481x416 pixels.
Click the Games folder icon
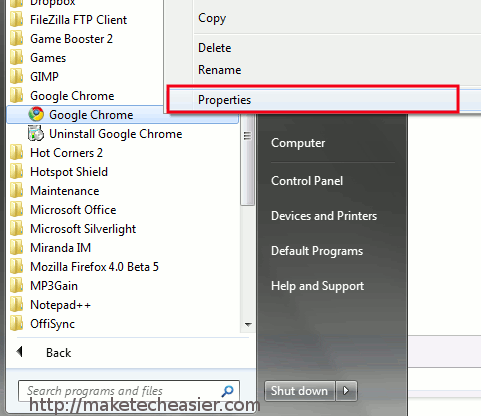pyautogui.click(x=16, y=58)
